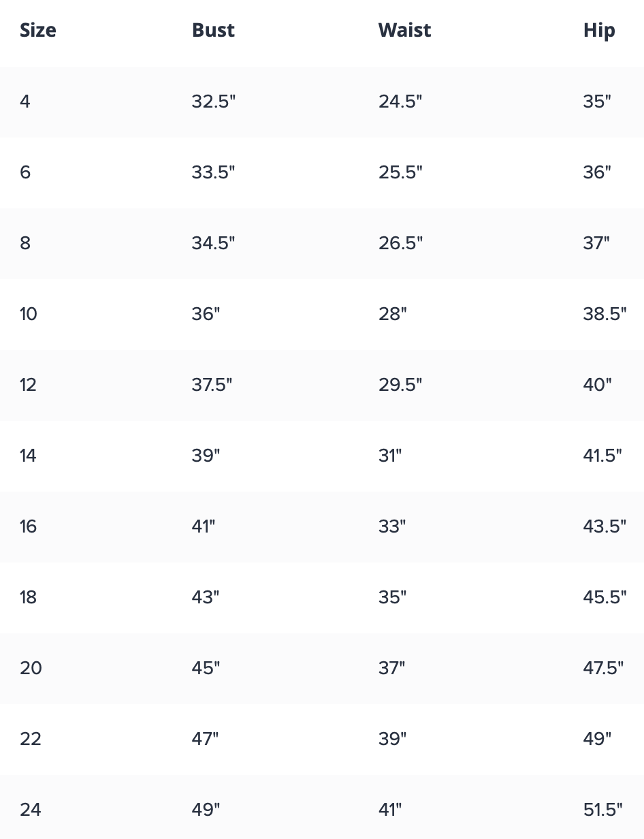Click the 29.5" waist value for size 12
This screenshot has height=839, width=644.
(x=400, y=385)
